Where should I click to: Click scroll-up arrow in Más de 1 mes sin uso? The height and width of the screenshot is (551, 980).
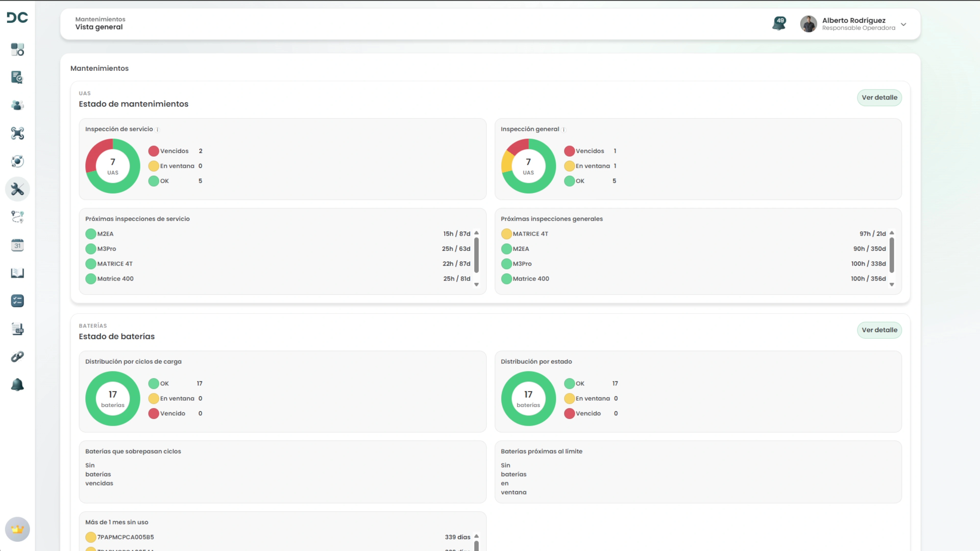pos(476,536)
